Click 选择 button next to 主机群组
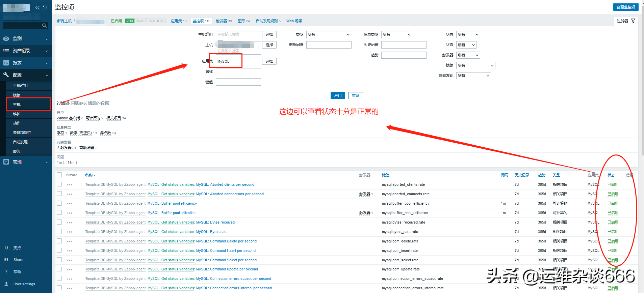This screenshot has height=293, width=644. coord(269,34)
